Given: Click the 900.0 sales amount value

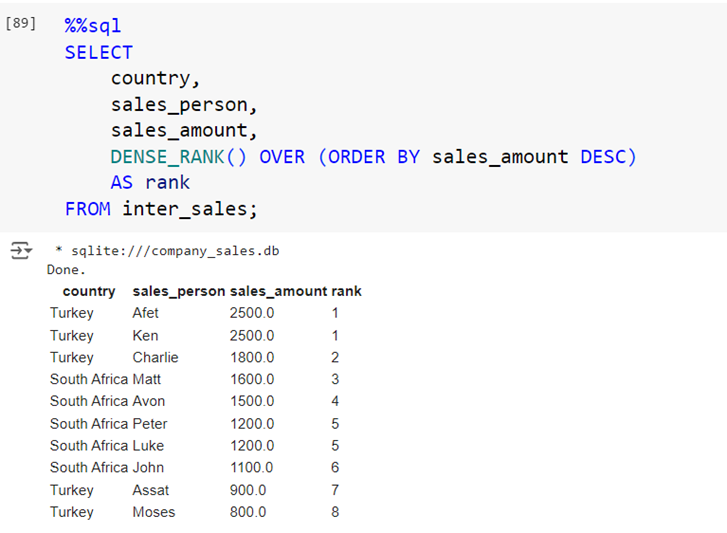Looking at the screenshot, I should [248, 490].
